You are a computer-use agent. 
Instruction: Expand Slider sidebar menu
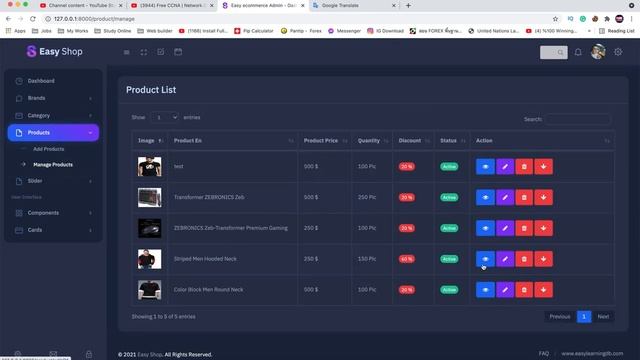click(x=53, y=181)
